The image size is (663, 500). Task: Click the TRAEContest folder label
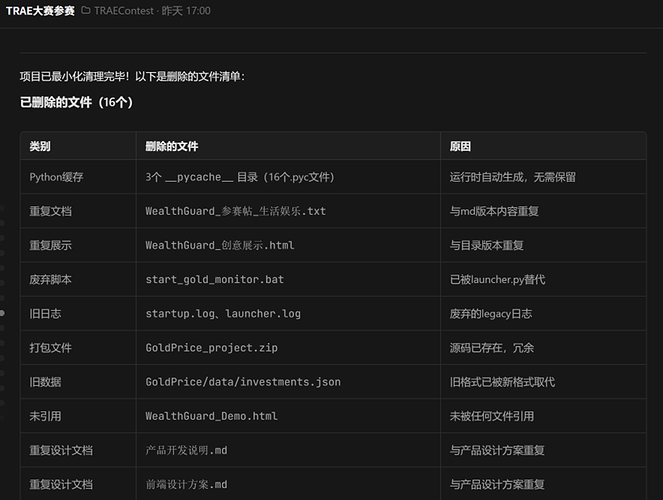(x=124, y=11)
